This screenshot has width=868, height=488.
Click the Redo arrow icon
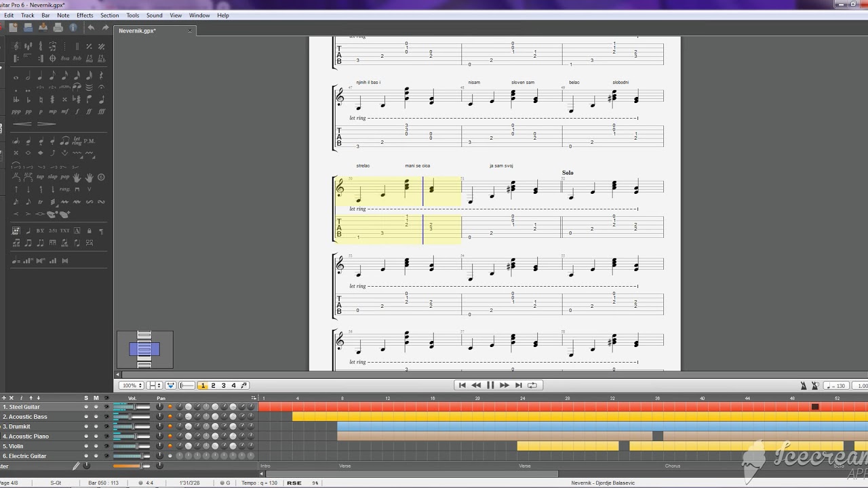(x=105, y=27)
